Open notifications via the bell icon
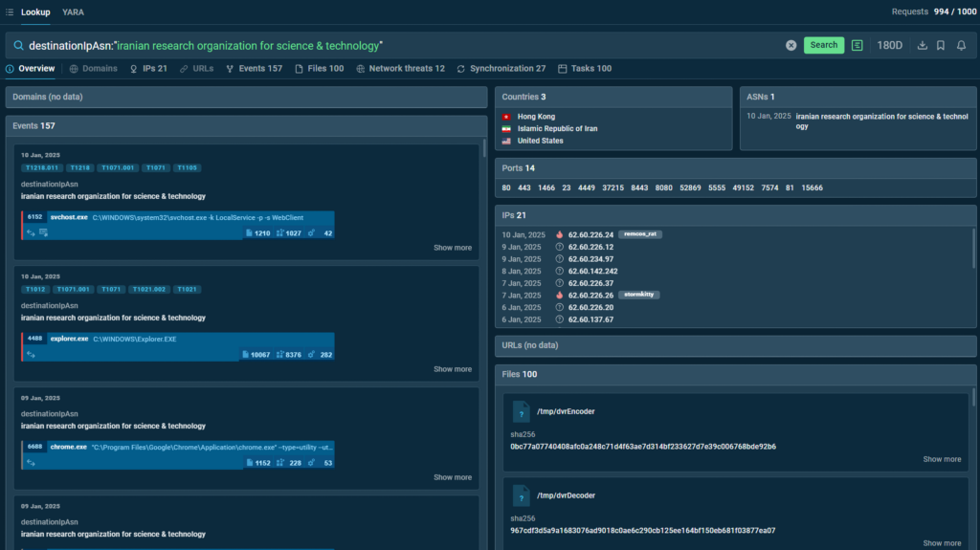 coord(961,45)
